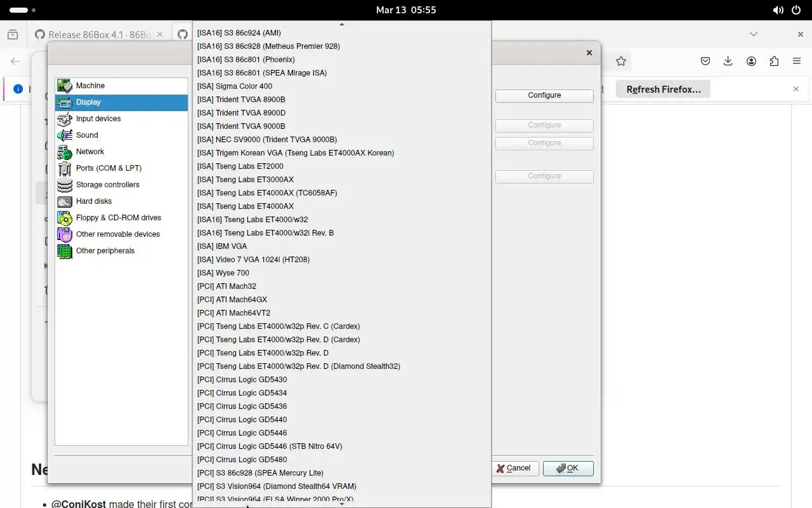Select Trigem Korean VGA option
Screen dimensions: 812x508
click(x=342, y=153)
